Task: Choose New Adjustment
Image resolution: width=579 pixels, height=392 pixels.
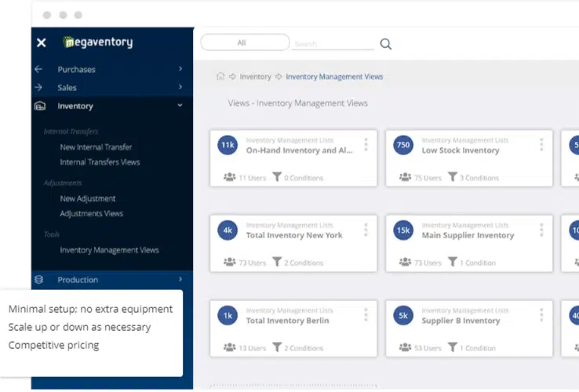Action: point(88,198)
